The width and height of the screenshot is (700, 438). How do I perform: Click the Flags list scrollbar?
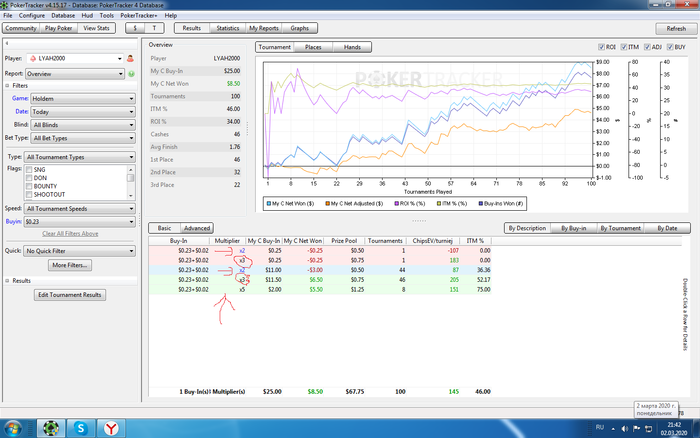[x=130, y=182]
